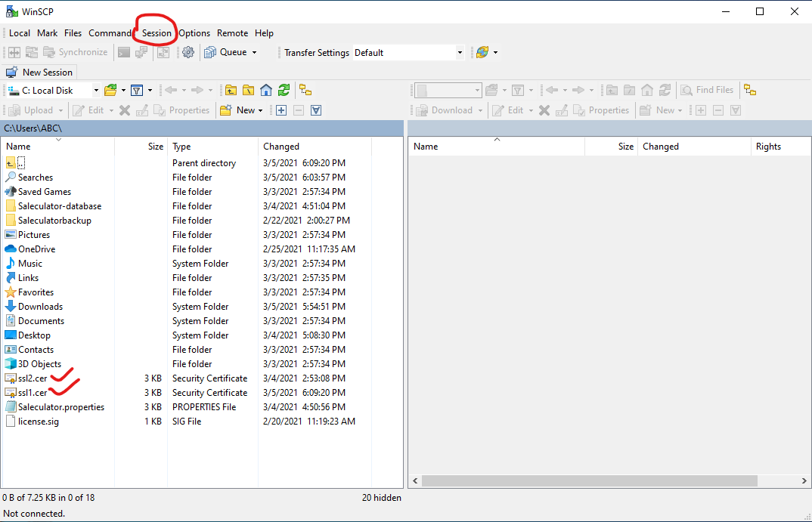Open the Session menu
Image resolution: width=812 pixels, height=522 pixels.
tap(157, 33)
